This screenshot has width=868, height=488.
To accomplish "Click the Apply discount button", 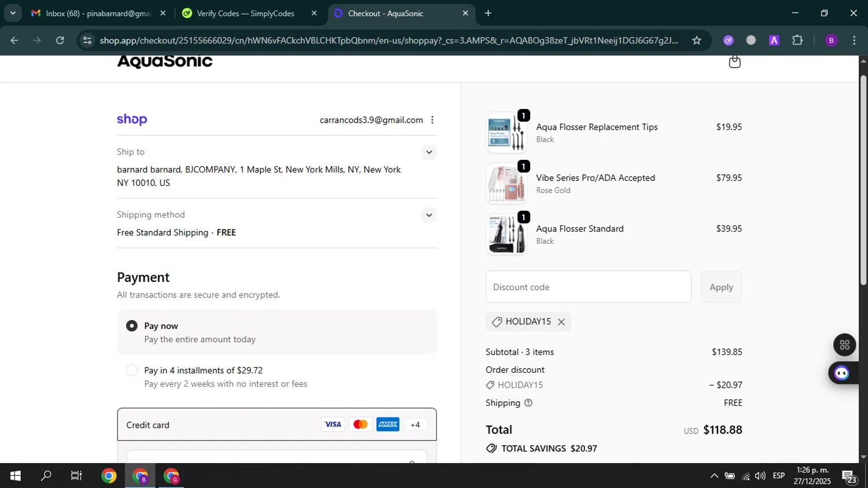I will pos(721,287).
